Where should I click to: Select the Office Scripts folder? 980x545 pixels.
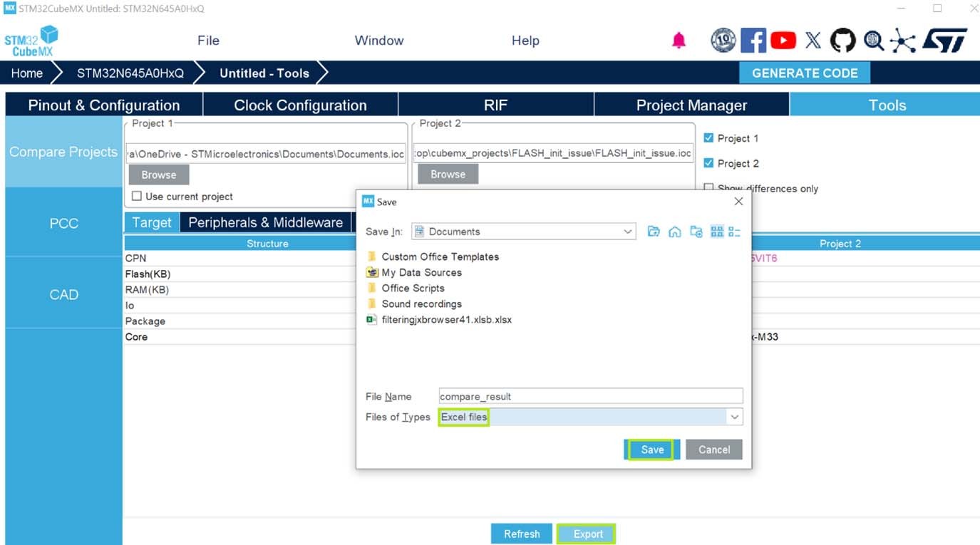point(406,288)
